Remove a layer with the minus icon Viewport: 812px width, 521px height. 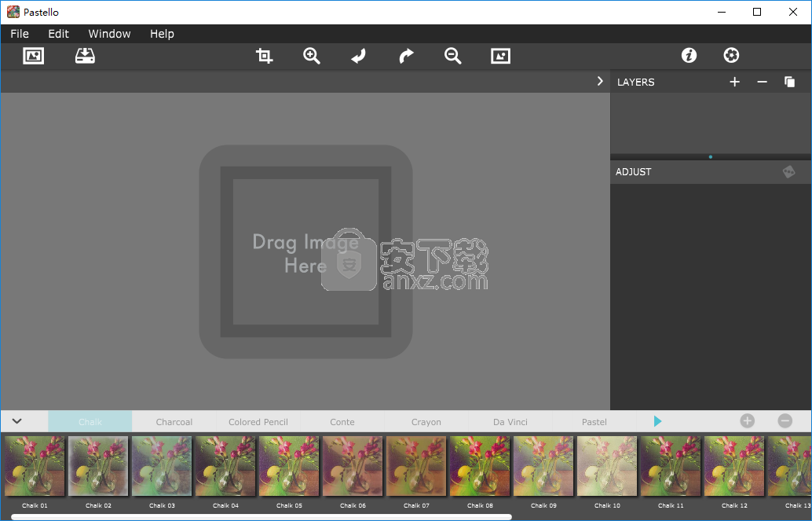[x=762, y=82]
